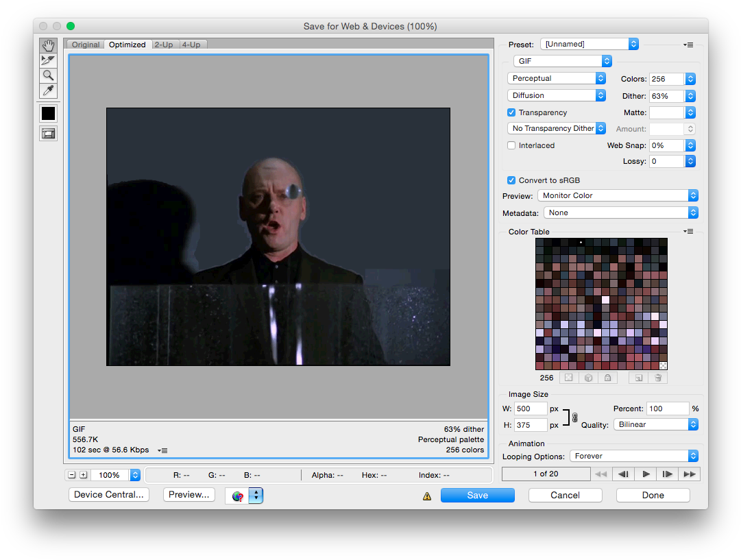Click the image Height field
This screenshot has height=560, width=741.
(531, 425)
